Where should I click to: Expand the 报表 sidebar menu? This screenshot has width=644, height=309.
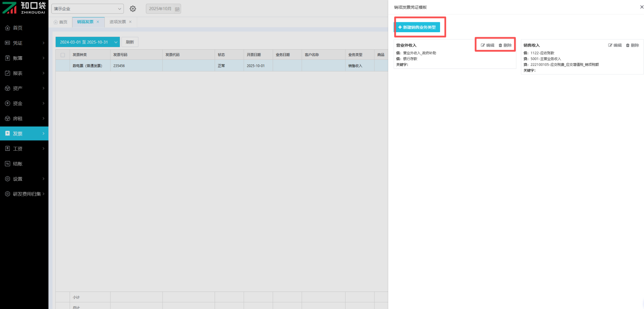[x=24, y=73]
